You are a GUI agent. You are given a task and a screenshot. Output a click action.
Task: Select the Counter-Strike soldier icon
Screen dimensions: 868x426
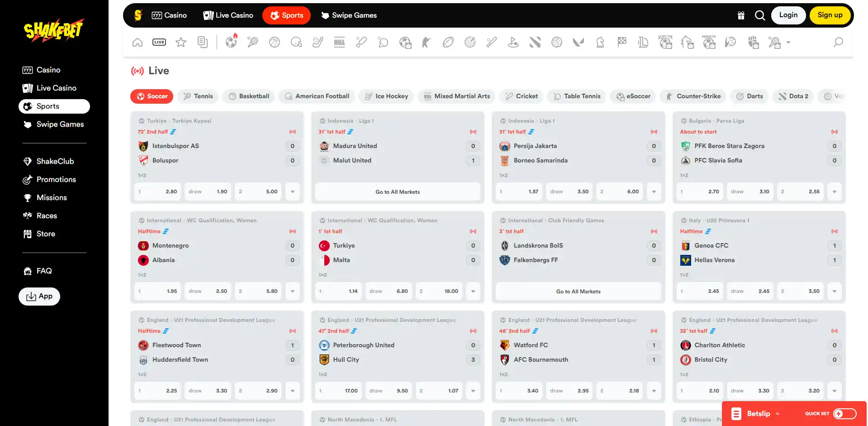point(427,43)
